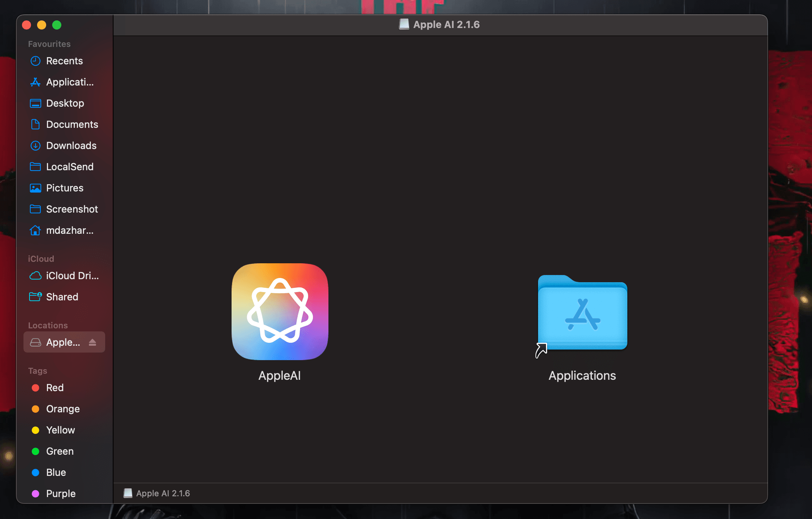Eject the Apple AI disk image

point(92,342)
